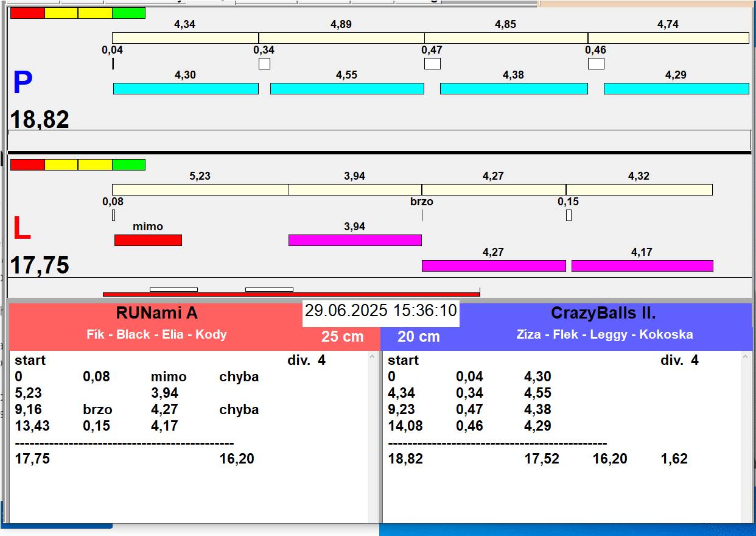This screenshot has height=536, width=756.
Task: Click the 0,34 changeover box in lane P
Action: tap(264, 63)
